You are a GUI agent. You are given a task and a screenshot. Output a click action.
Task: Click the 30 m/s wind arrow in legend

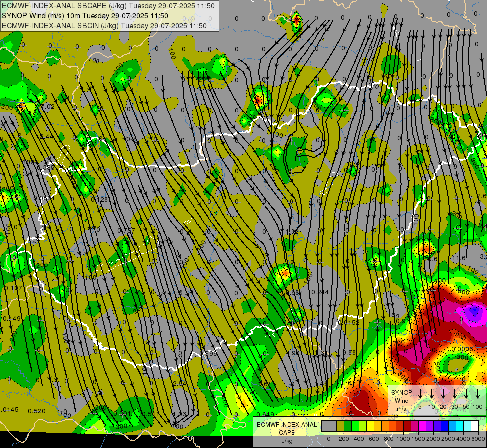coord(455,394)
